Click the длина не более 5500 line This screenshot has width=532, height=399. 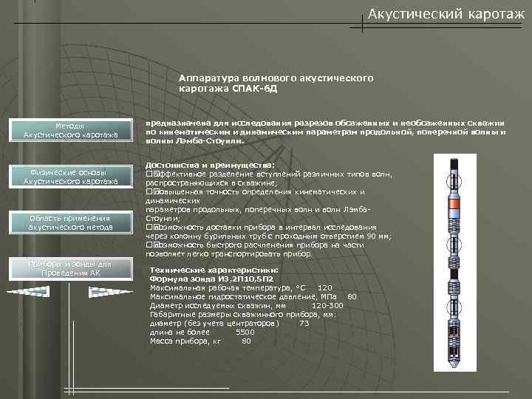click(202, 332)
